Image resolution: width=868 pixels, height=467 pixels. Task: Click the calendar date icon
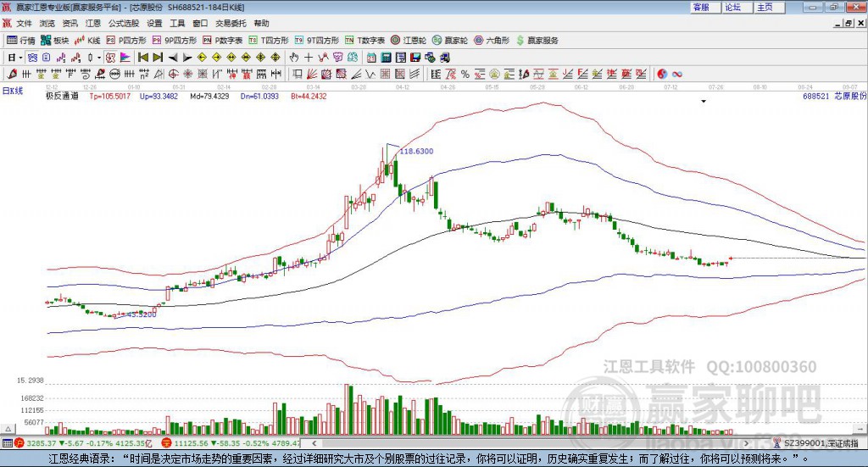(371, 58)
